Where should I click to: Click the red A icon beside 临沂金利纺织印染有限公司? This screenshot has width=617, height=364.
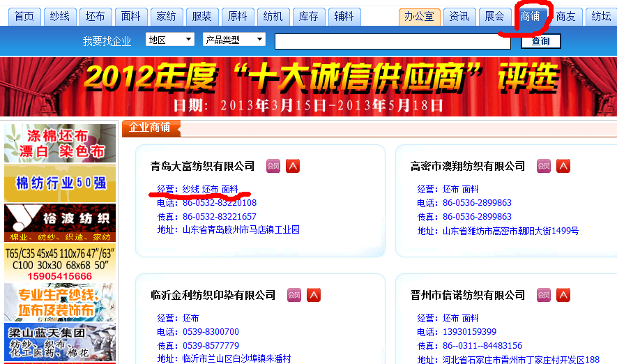tap(314, 295)
